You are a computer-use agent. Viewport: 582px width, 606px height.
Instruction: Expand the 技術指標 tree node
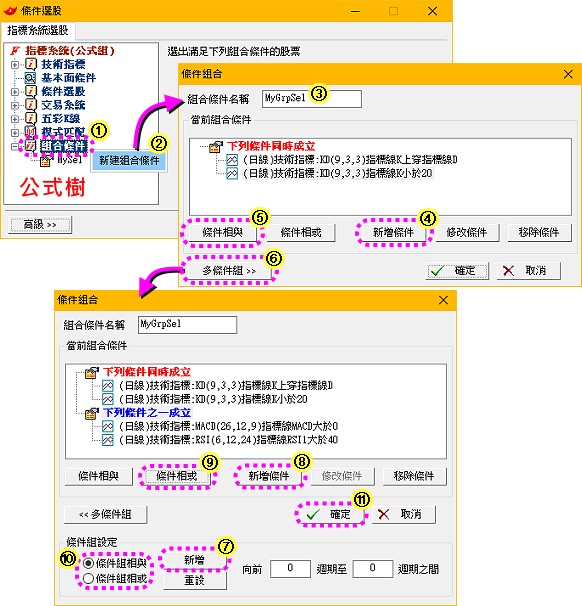pyautogui.click(x=15, y=65)
